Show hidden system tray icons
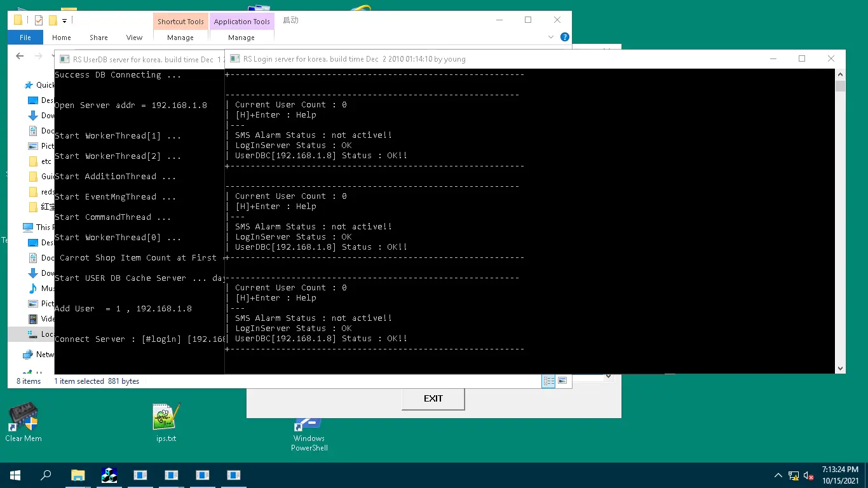868x488 pixels. (x=778, y=475)
